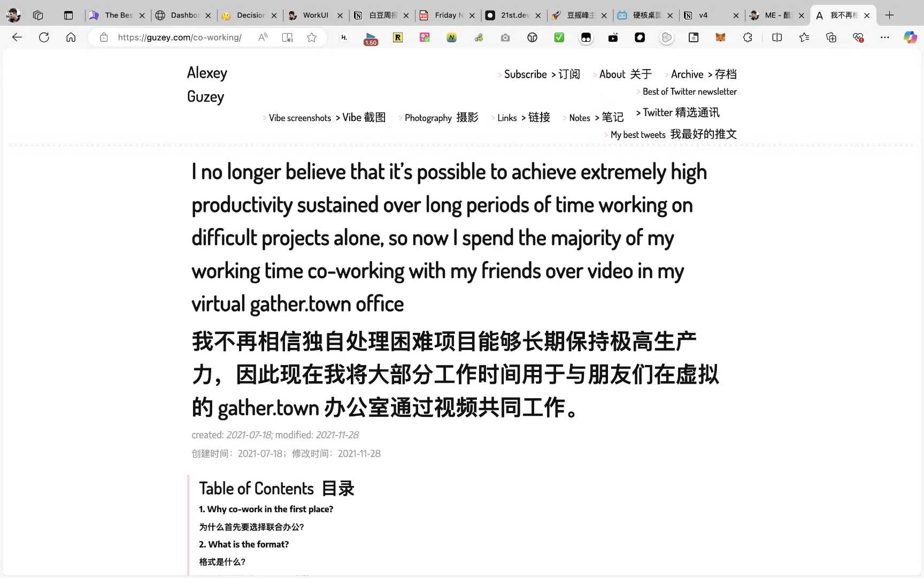The image size is (924, 578).
Task: Click the yellow R extension icon
Action: 398,37
